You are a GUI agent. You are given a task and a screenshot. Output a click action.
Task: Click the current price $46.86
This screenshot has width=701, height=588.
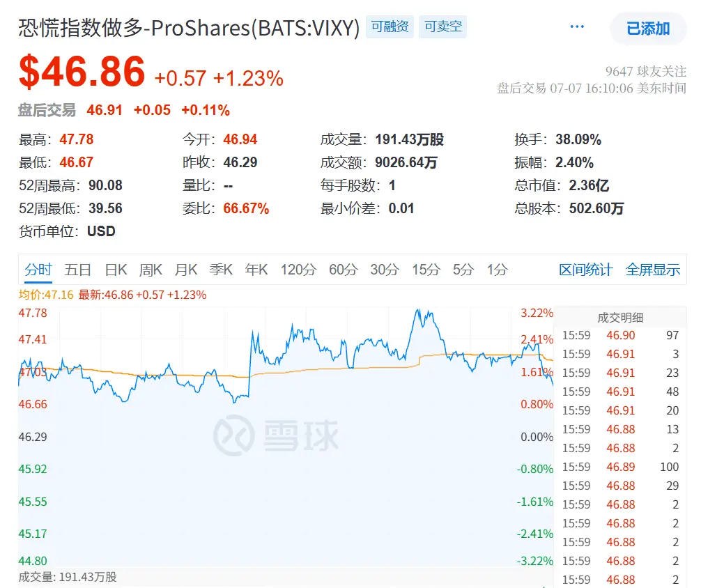point(82,72)
